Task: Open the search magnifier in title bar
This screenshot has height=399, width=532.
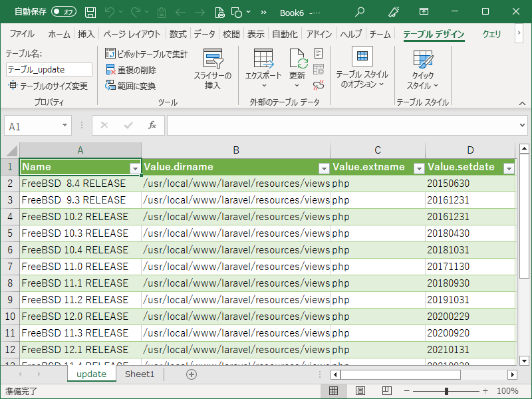Action: click(x=360, y=12)
